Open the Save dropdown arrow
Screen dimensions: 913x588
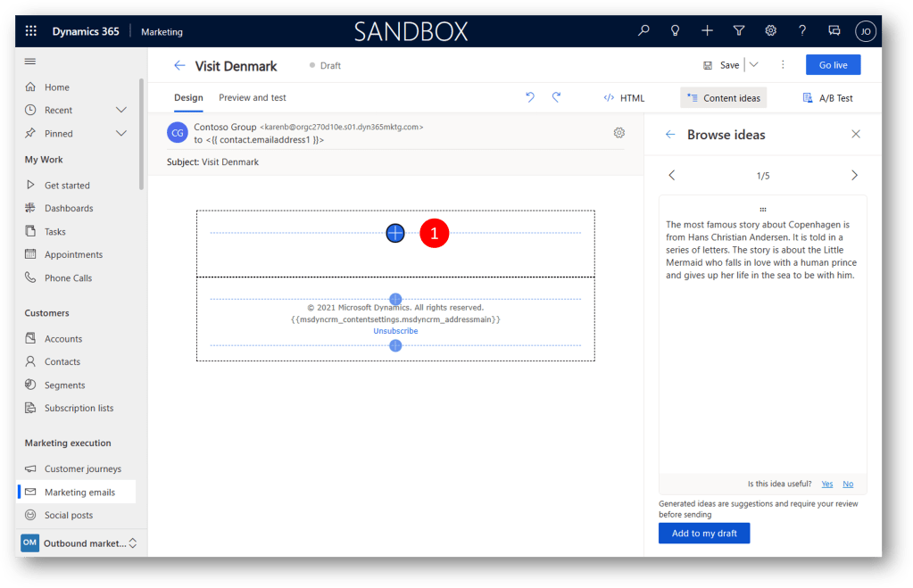tap(754, 65)
